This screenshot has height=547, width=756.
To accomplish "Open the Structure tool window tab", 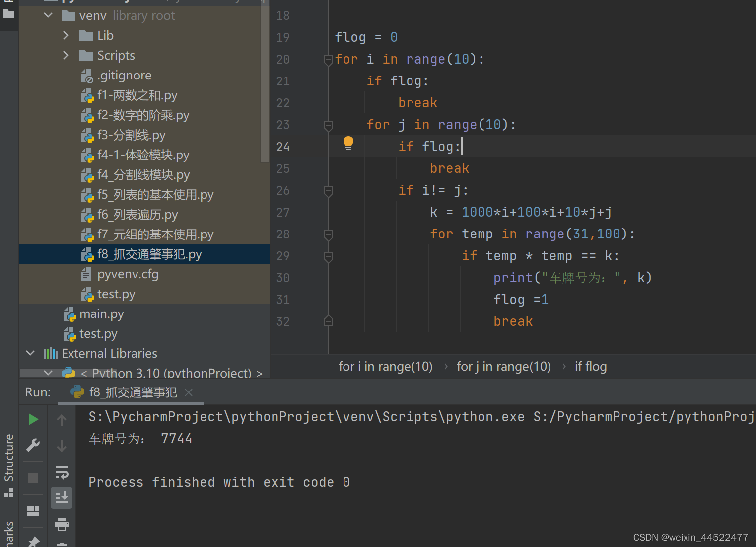I will [x=9, y=465].
